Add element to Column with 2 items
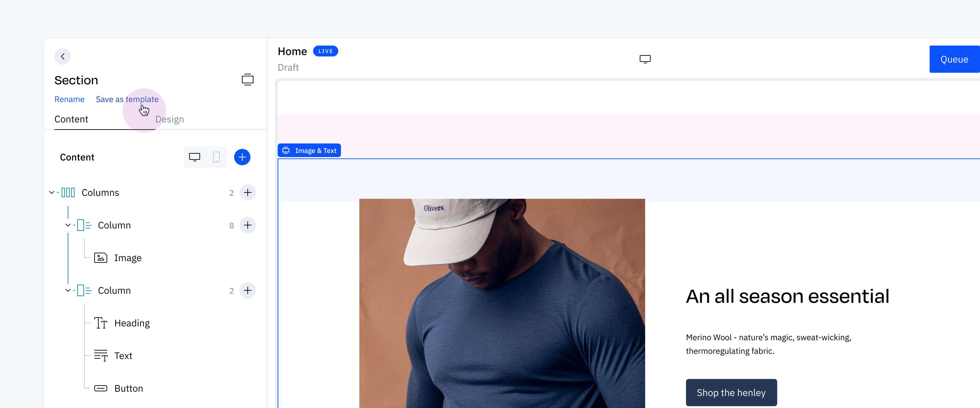The width and height of the screenshot is (980, 408). [248, 290]
